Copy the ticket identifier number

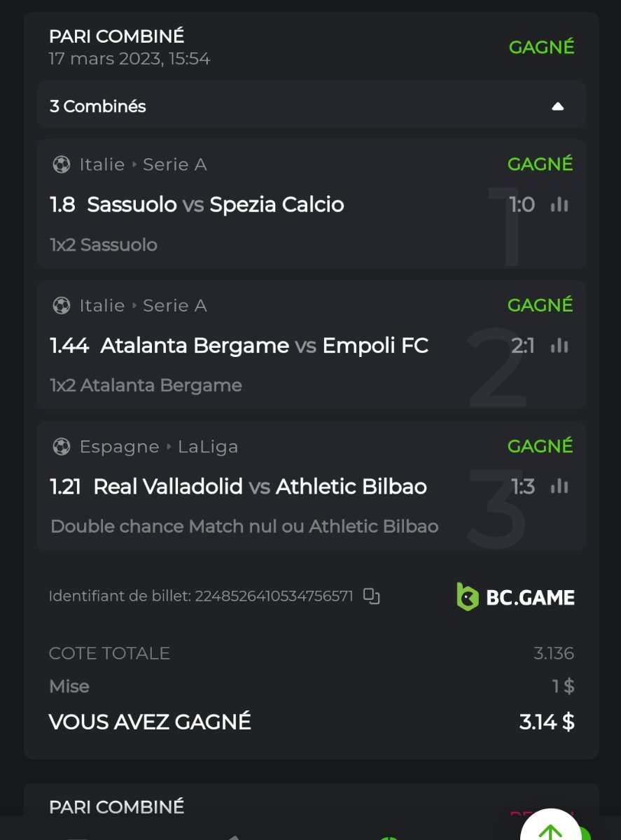(372, 596)
